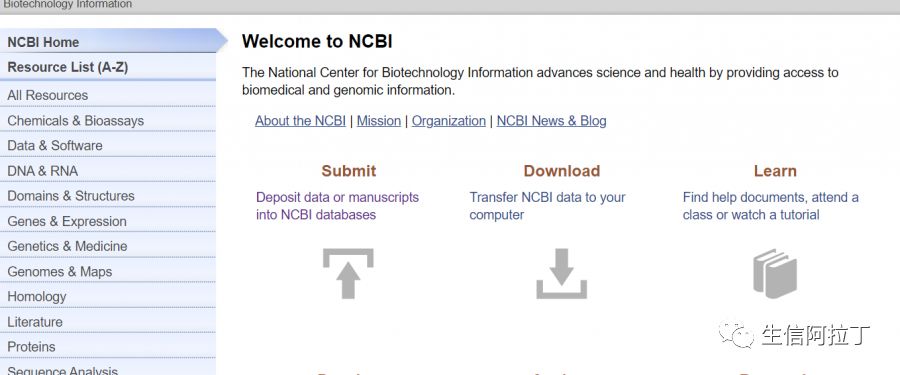Click the Learn books icon
The width and height of the screenshot is (900, 375).
775,273
